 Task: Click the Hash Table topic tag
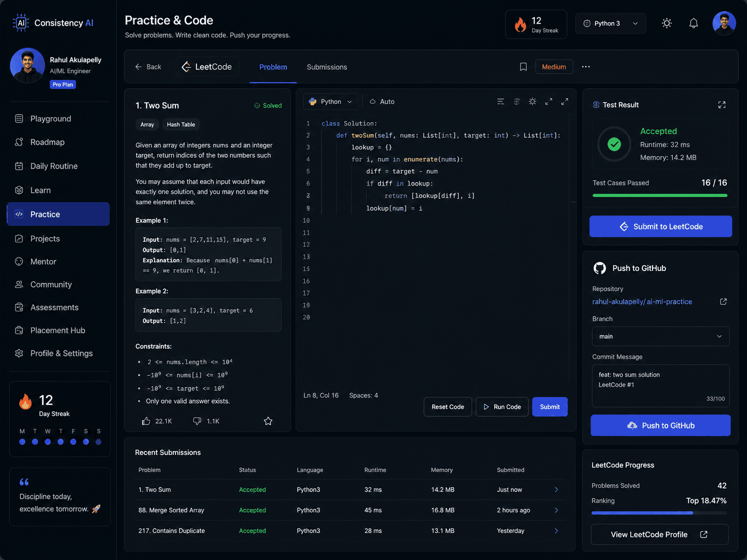pos(181,125)
